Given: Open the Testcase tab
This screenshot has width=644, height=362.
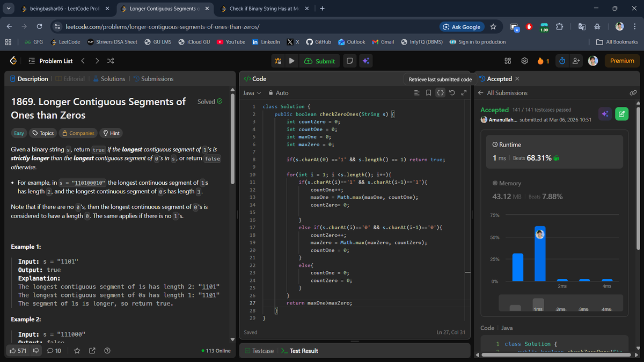Looking at the screenshot, I should coord(259,351).
